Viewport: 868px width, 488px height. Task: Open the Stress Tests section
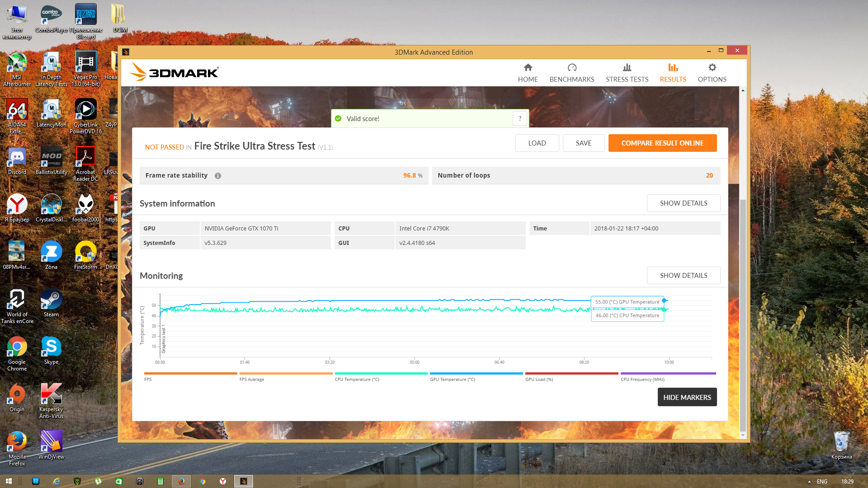coord(627,73)
